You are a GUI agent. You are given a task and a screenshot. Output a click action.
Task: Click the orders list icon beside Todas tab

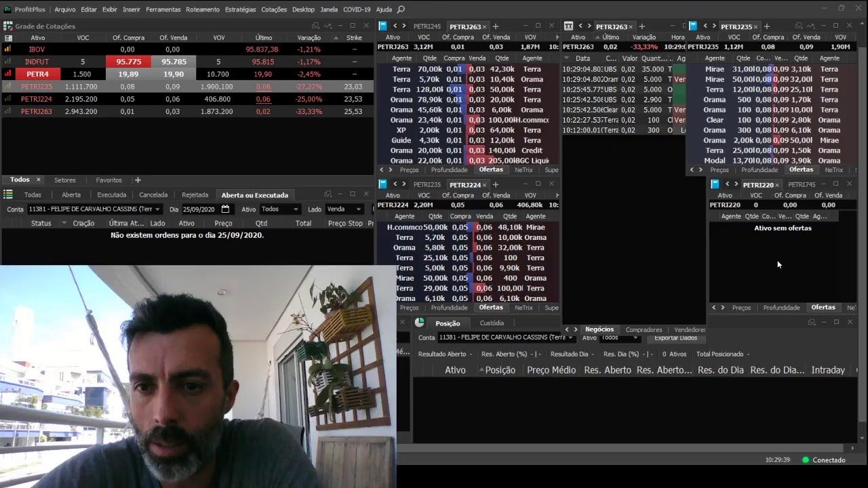coord(8,195)
